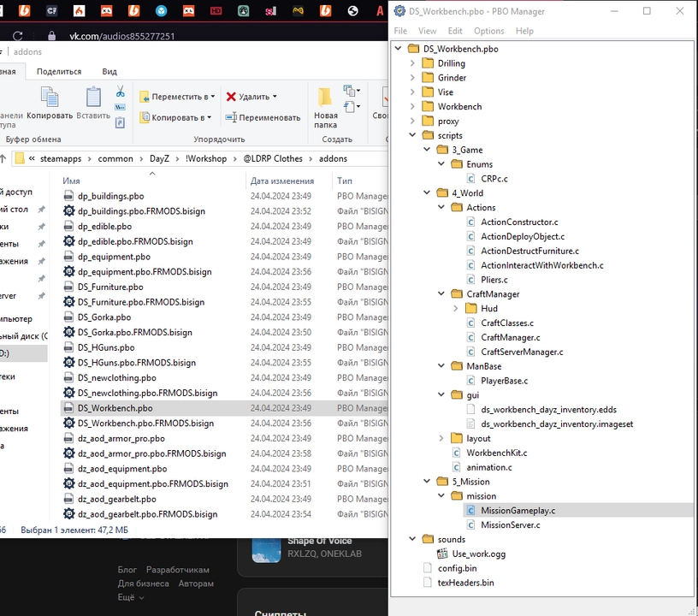Open the Копировать в dropdown in Explorer
Screen dimensions: 698x616
(x=176, y=117)
